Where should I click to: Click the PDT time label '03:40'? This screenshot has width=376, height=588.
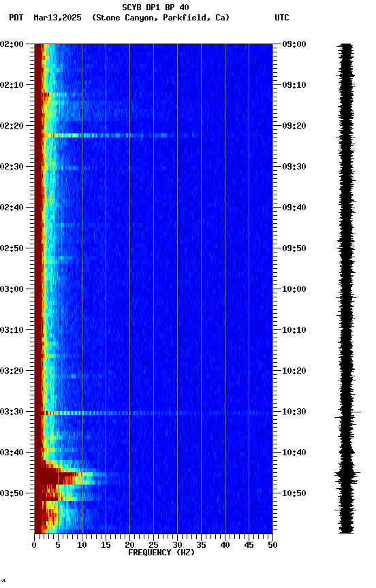(12, 453)
